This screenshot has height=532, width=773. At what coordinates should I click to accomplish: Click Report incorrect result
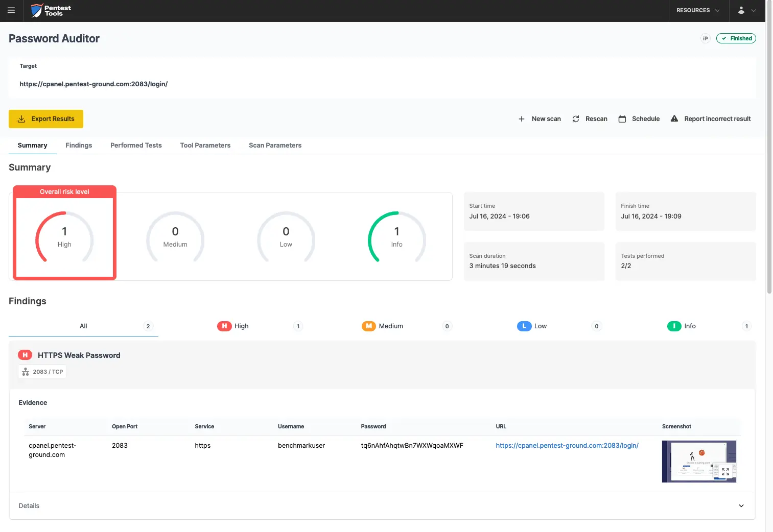(711, 119)
